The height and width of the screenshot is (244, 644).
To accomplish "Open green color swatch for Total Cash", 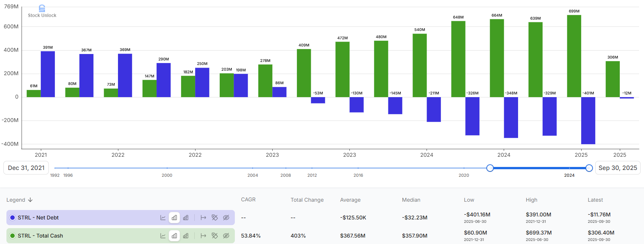I will click(x=12, y=236).
